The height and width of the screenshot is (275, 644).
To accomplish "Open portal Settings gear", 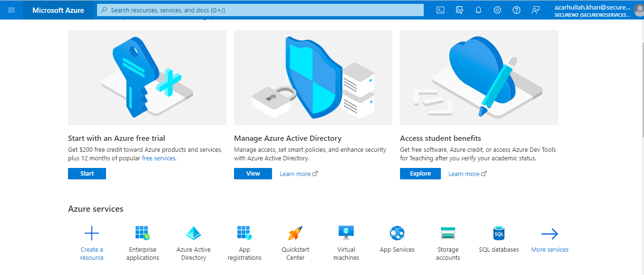I will click(498, 10).
